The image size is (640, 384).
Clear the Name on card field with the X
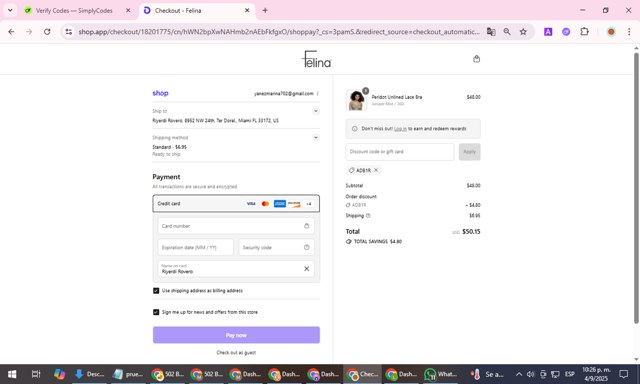pos(307,269)
